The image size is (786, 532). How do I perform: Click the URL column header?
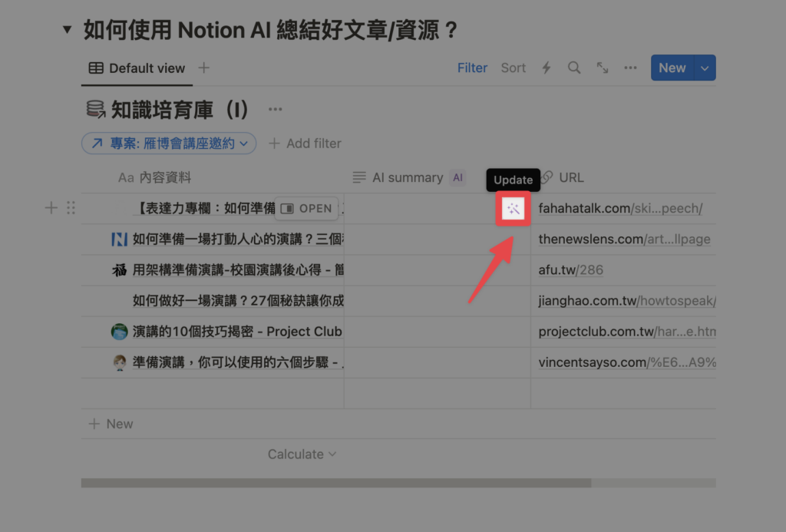pos(563,177)
